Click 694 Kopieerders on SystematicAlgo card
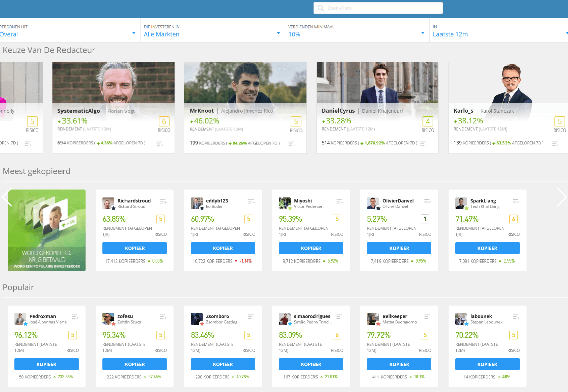 76,143
